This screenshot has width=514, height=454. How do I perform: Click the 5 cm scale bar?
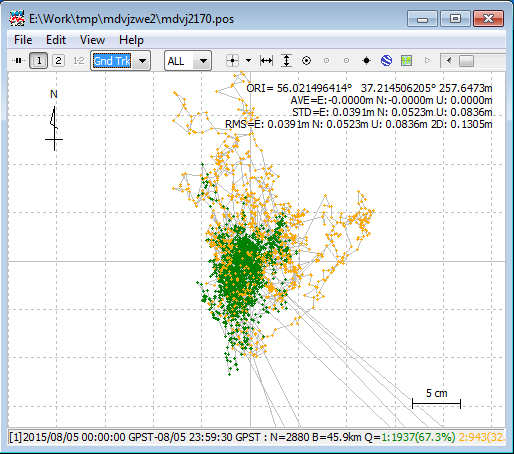tap(436, 399)
